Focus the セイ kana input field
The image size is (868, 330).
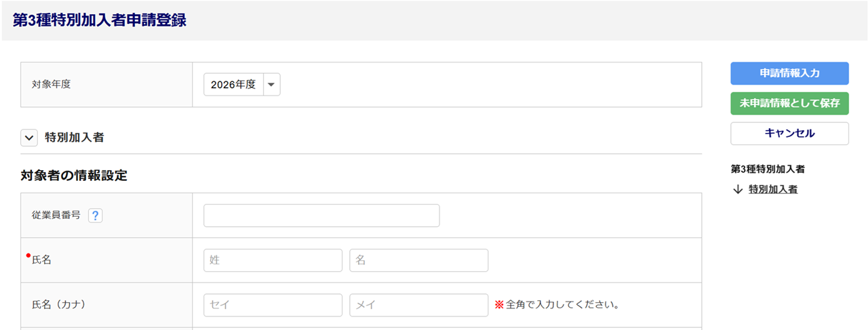[x=273, y=305]
